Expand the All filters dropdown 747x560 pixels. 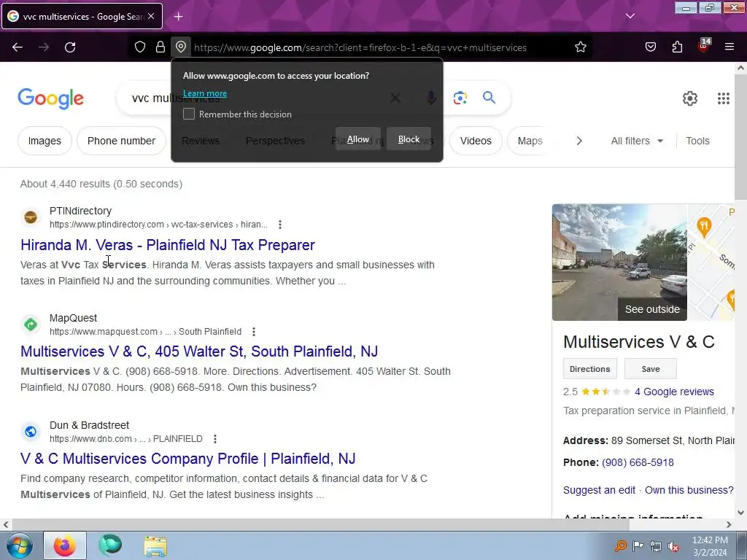637,141
